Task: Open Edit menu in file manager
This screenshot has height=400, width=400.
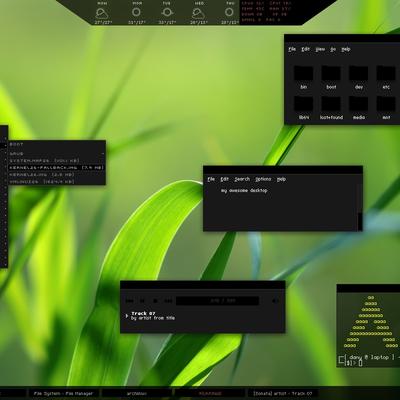Action: (x=305, y=49)
